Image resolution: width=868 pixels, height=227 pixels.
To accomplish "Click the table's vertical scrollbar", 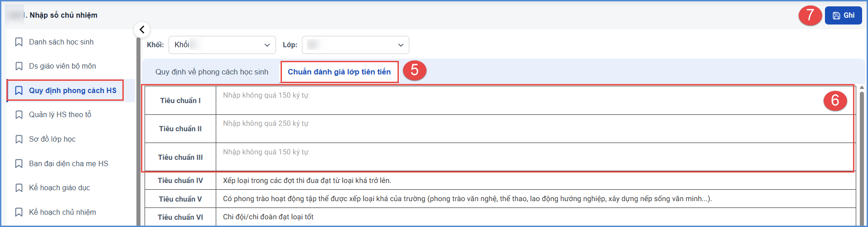I will tap(862, 159).
